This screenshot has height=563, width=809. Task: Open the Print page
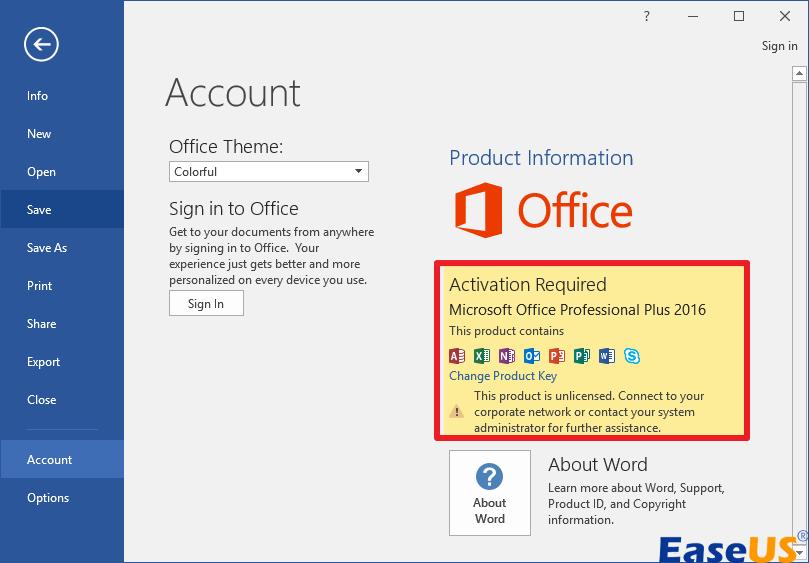pyautogui.click(x=62, y=286)
